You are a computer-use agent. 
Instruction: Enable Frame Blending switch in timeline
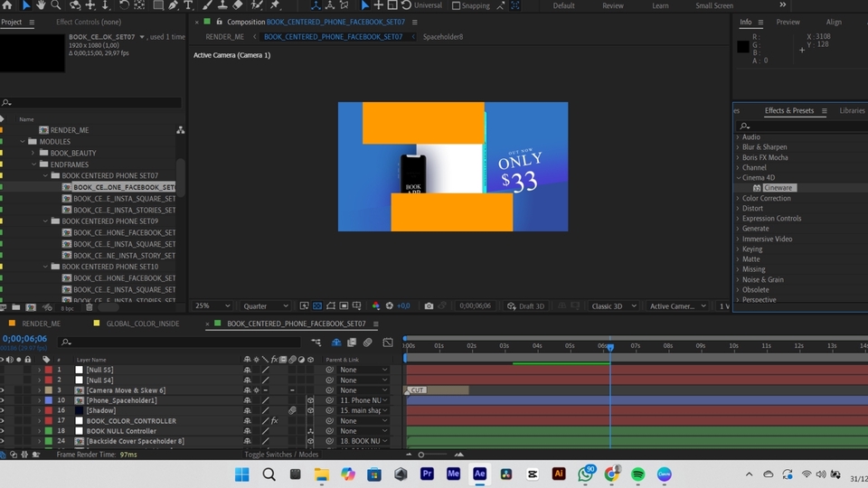point(352,343)
